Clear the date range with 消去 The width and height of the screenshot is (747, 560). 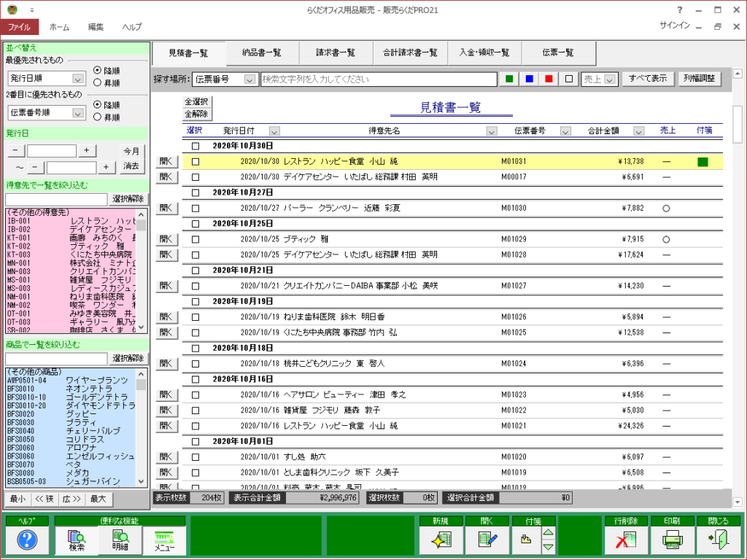[131, 166]
